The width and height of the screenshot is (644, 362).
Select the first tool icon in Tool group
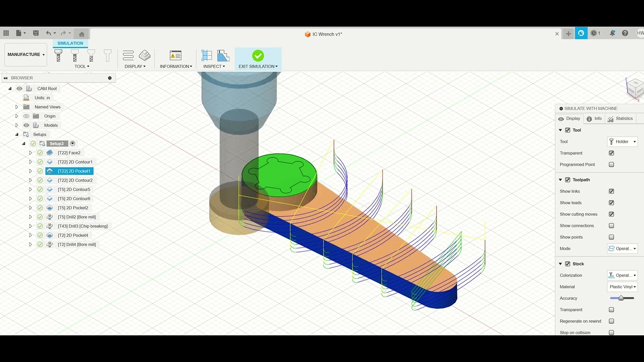pyautogui.click(x=58, y=55)
